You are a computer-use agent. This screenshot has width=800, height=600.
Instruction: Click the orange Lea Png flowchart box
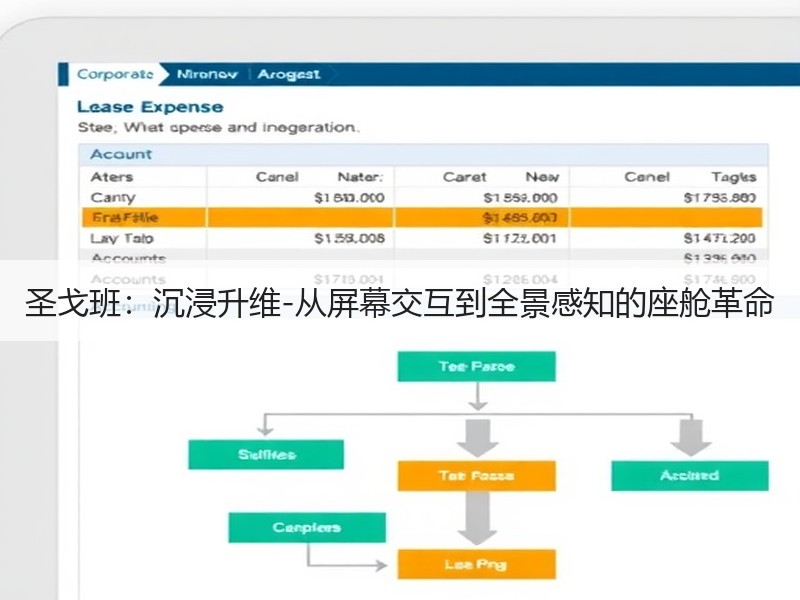pos(477,564)
